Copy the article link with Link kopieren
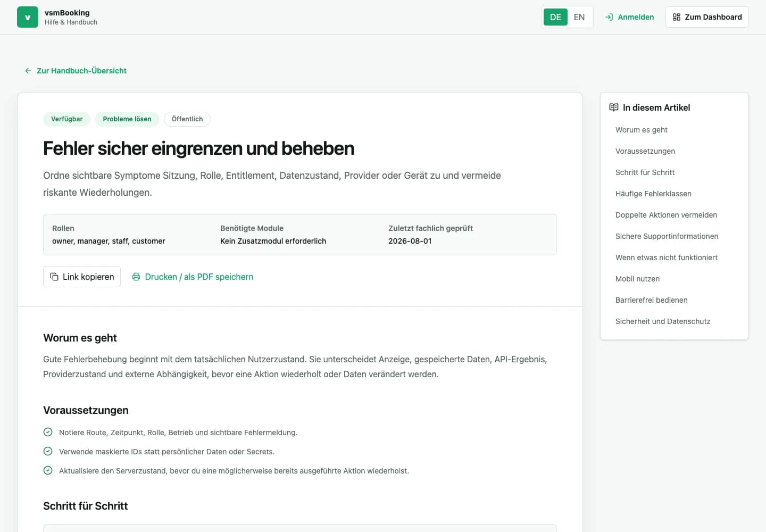The height and width of the screenshot is (532, 766). pos(82,277)
